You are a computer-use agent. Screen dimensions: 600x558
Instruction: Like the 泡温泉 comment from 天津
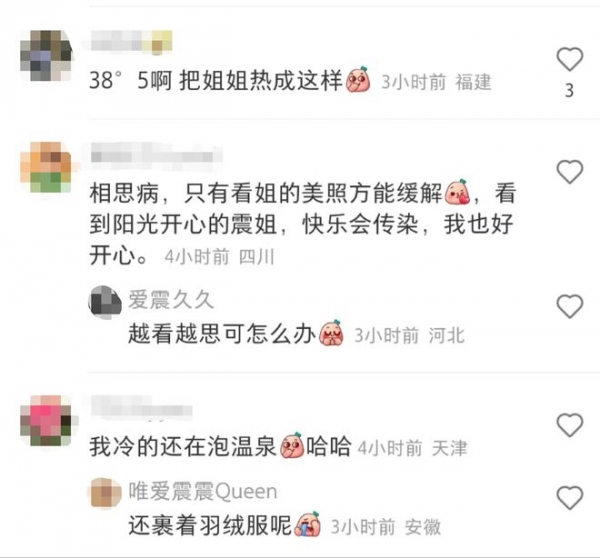point(569,425)
